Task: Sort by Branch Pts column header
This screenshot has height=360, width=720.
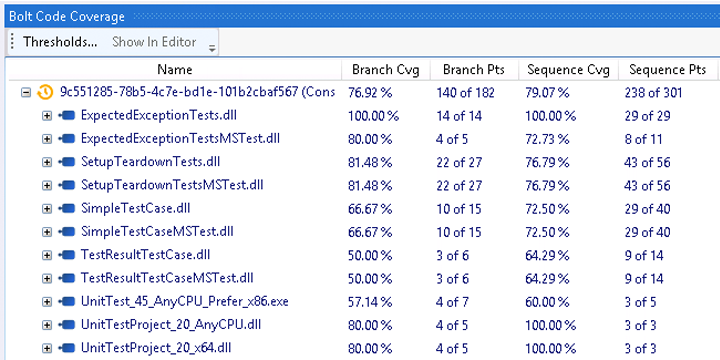Action: [x=474, y=70]
